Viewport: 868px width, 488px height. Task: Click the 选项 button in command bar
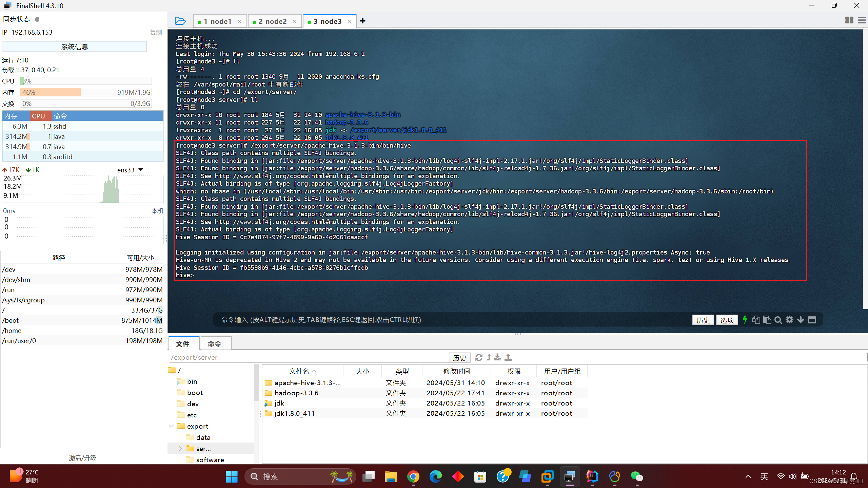coord(727,320)
